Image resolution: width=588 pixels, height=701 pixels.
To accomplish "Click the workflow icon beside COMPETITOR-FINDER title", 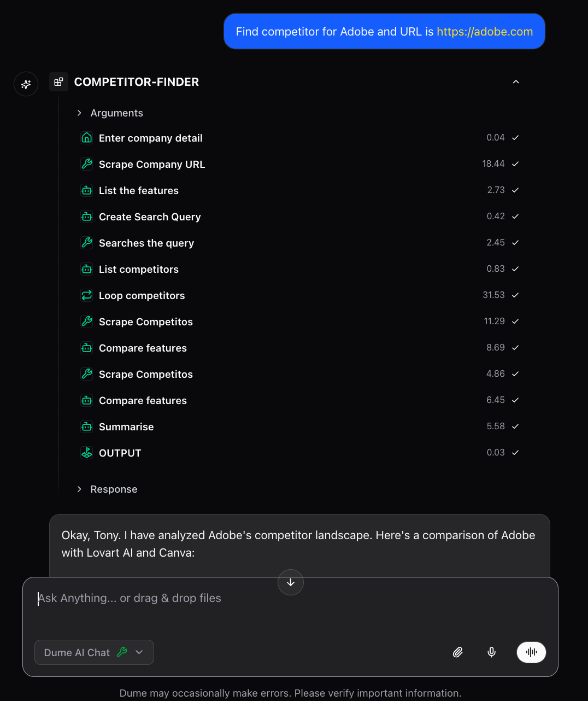I will [x=58, y=81].
